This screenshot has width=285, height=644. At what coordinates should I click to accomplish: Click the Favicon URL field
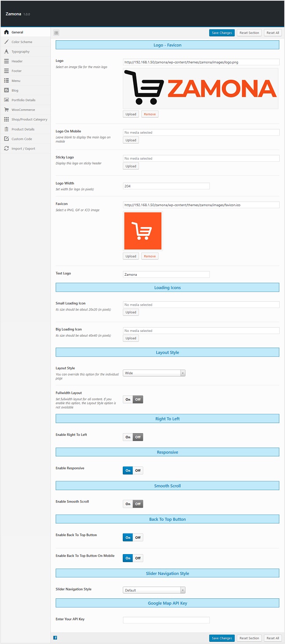point(201,205)
